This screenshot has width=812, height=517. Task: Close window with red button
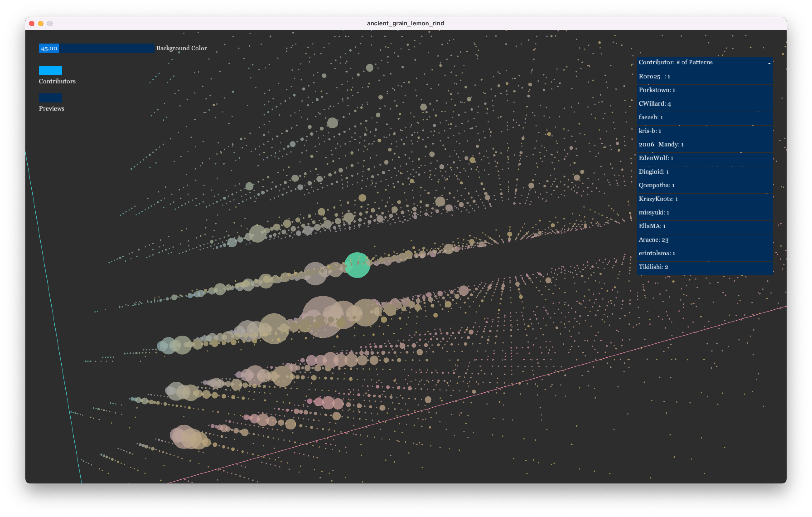tap(32, 23)
